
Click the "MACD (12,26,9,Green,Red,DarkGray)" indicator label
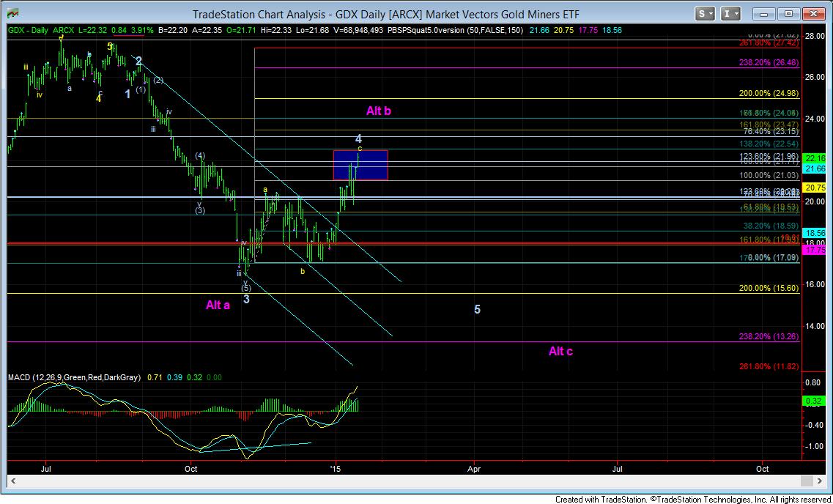point(75,377)
